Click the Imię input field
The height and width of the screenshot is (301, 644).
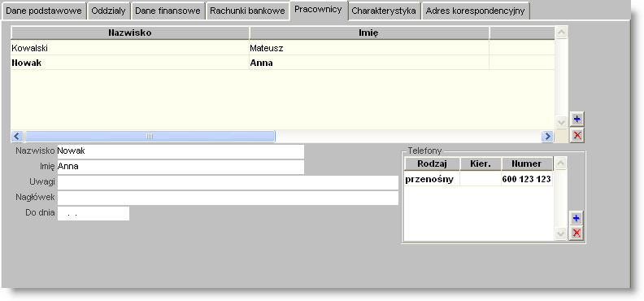click(x=181, y=167)
